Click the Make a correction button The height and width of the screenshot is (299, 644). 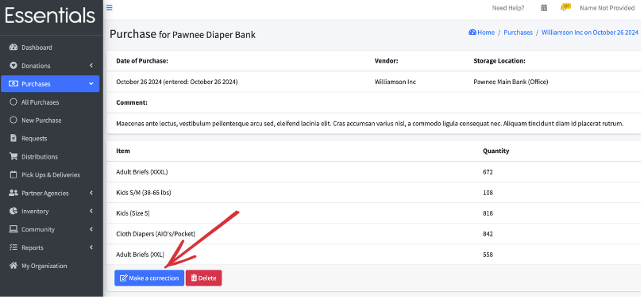(149, 278)
